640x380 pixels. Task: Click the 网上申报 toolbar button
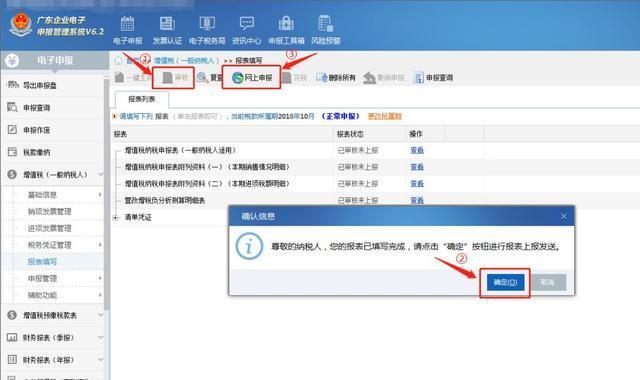252,78
